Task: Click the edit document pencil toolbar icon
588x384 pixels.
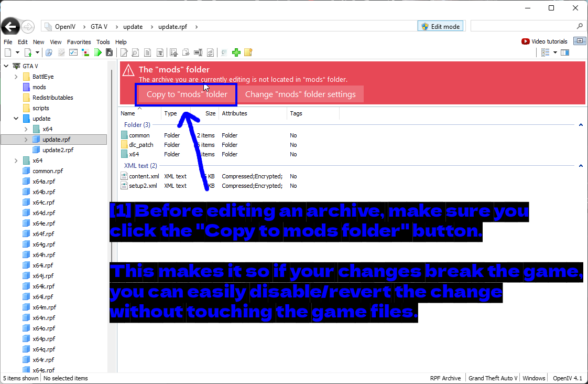Action: pos(124,52)
